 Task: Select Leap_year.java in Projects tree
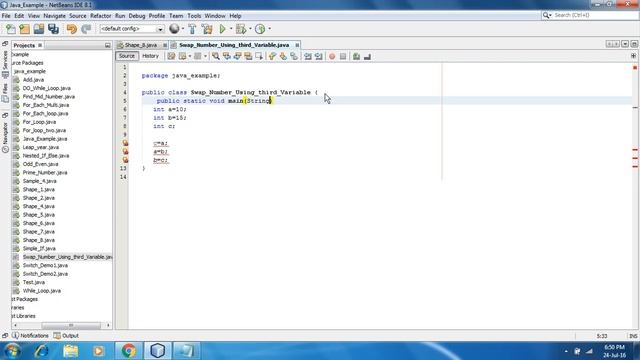point(40,147)
